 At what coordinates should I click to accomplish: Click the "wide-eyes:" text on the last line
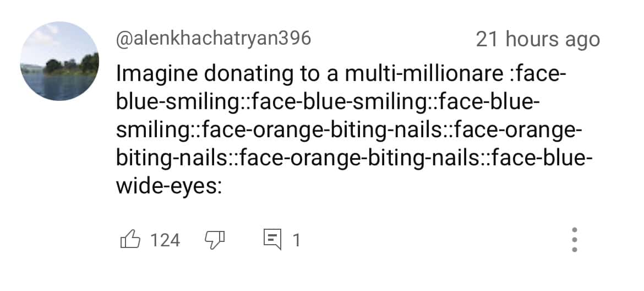168,187
